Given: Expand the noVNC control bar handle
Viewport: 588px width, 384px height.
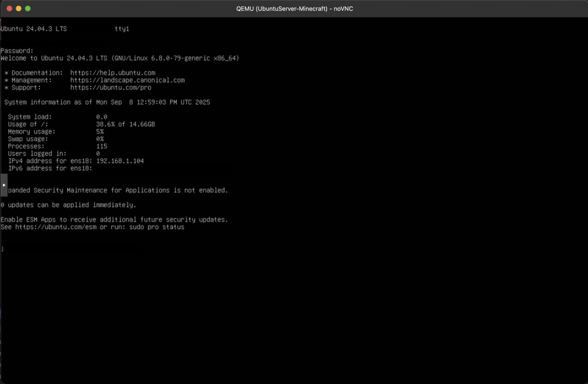Looking at the screenshot, I should click(3, 185).
